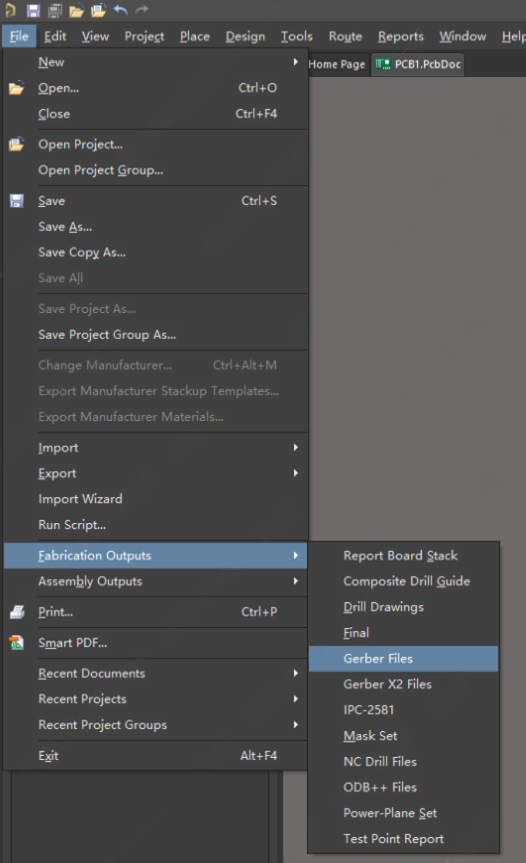Choose Save Copy As...
This screenshot has height=863, width=526.
point(155,252)
